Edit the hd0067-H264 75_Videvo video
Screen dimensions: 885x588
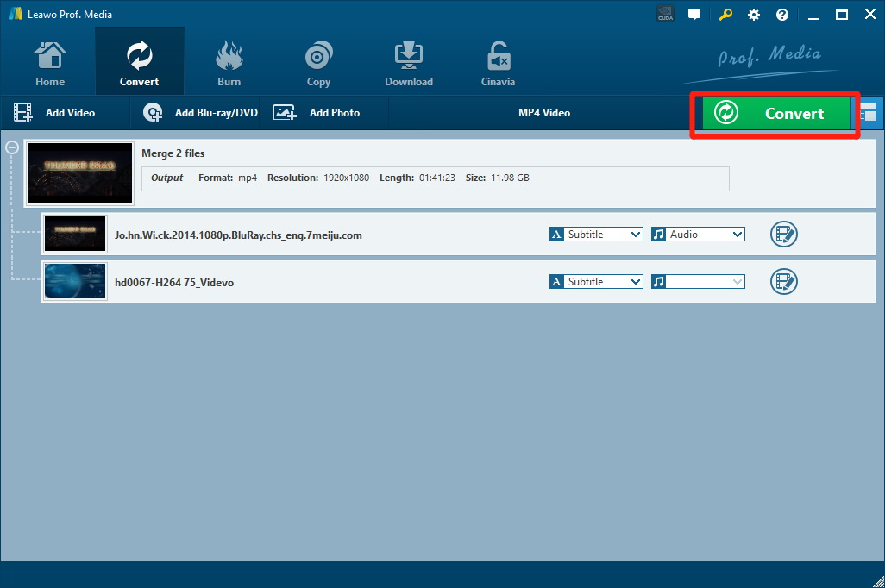point(784,282)
